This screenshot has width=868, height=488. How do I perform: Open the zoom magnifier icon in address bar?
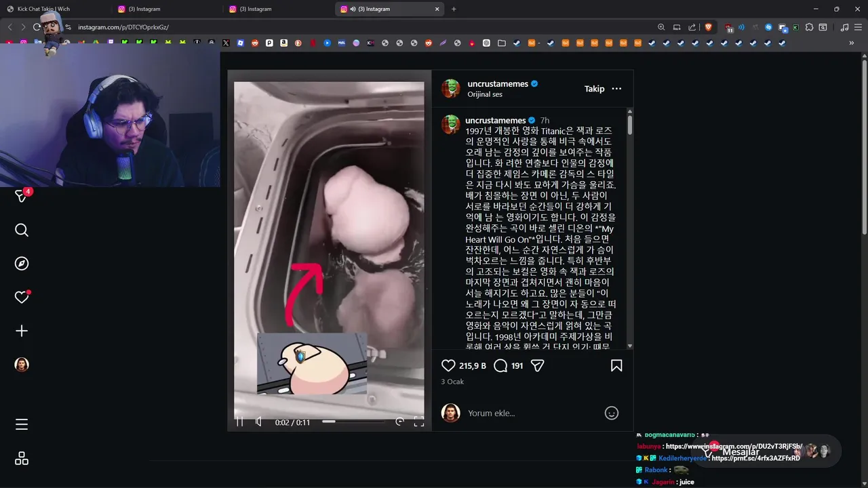coord(661,27)
